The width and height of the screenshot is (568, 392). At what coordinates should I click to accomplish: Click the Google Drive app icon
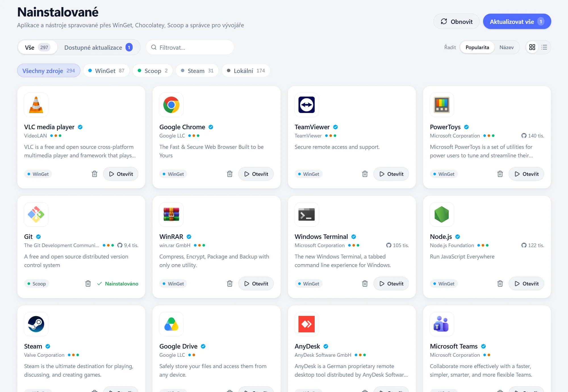pos(171,324)
